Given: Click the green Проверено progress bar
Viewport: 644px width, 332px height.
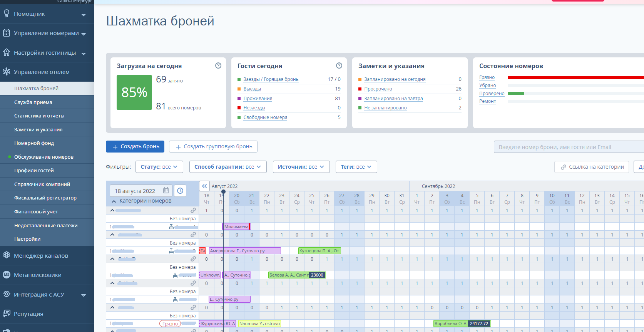Looking at the screenshot, I should (516, 94).
